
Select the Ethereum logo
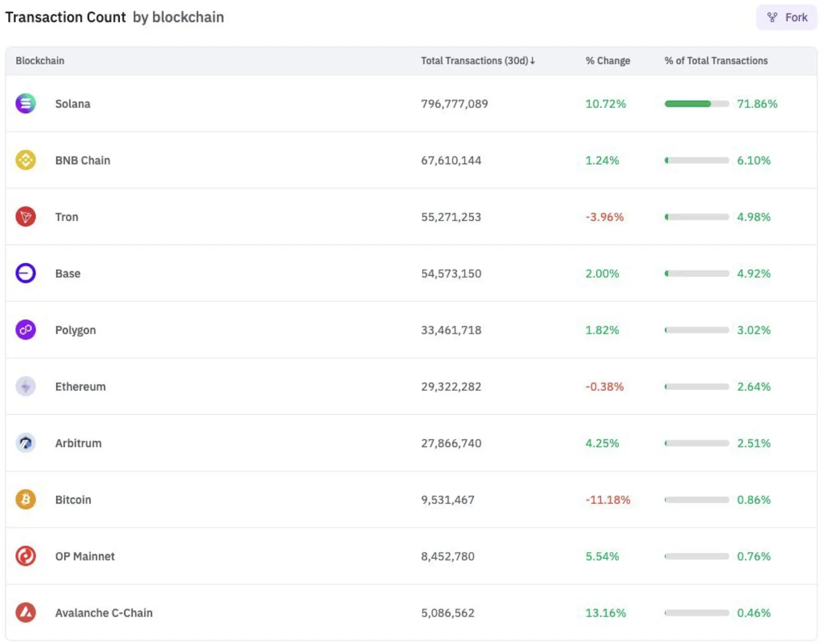(26, 386)
